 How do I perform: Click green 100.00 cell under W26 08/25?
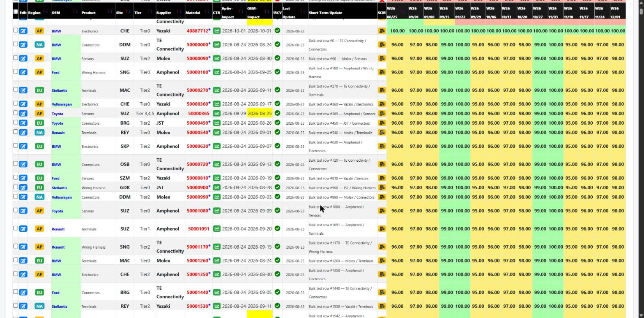tap(397, 31)
